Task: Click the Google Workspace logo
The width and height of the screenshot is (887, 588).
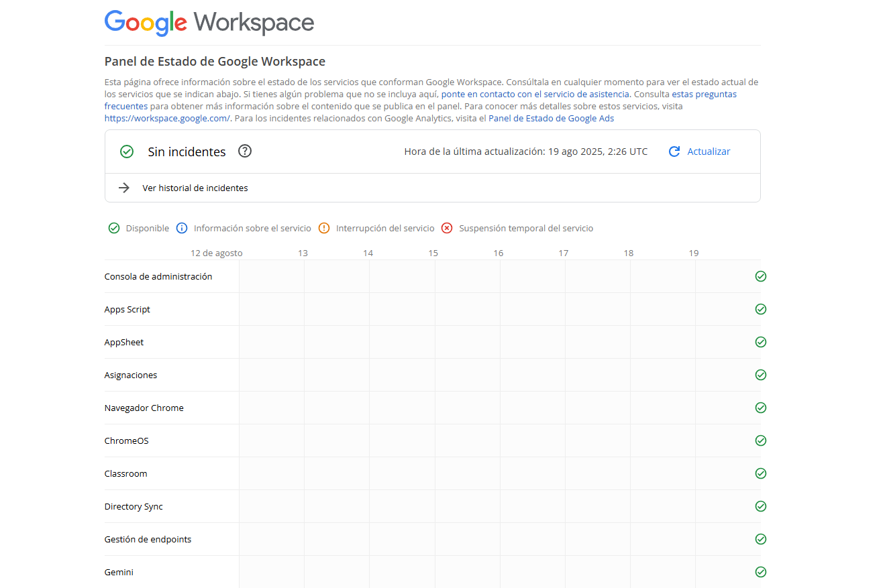Action: click(x=209, y=23)
